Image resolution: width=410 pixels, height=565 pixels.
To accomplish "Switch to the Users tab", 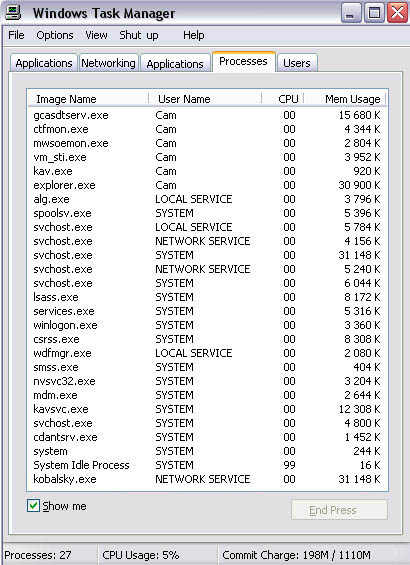I will click(x=297, y=63).
